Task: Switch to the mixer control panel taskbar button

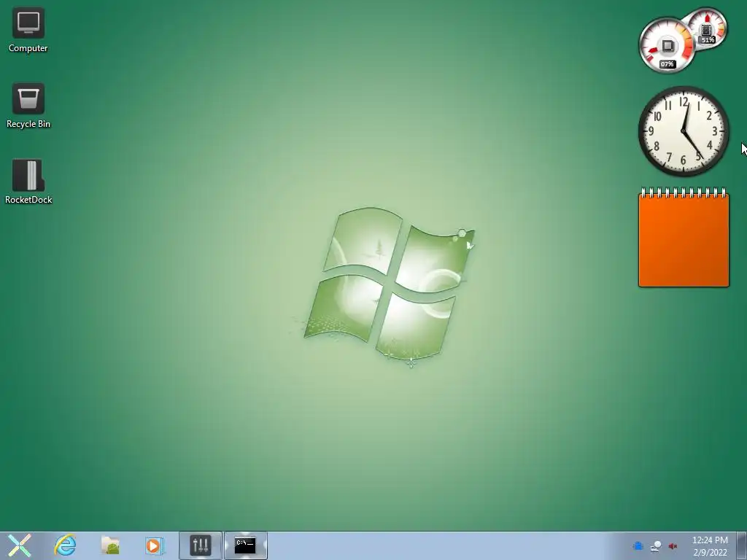Action: 200,545
